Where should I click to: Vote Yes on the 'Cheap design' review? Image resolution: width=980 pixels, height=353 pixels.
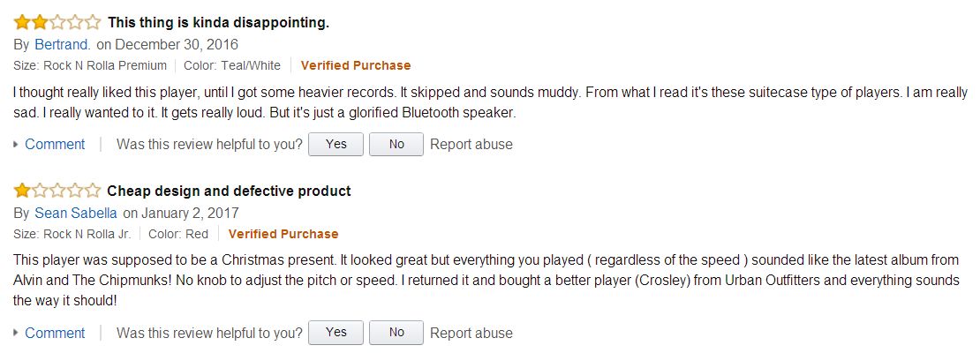pyautogui.click(x=335, y=333)
